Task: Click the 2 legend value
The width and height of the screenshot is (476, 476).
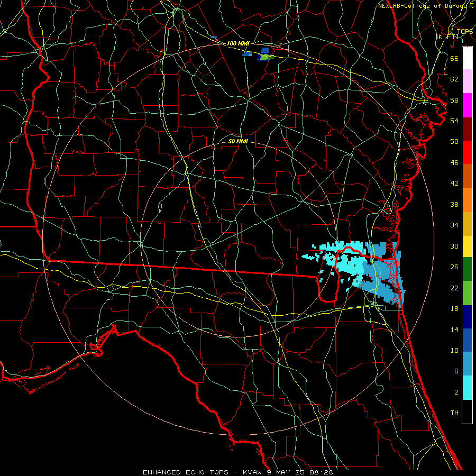Action: [x=456, y=392]
